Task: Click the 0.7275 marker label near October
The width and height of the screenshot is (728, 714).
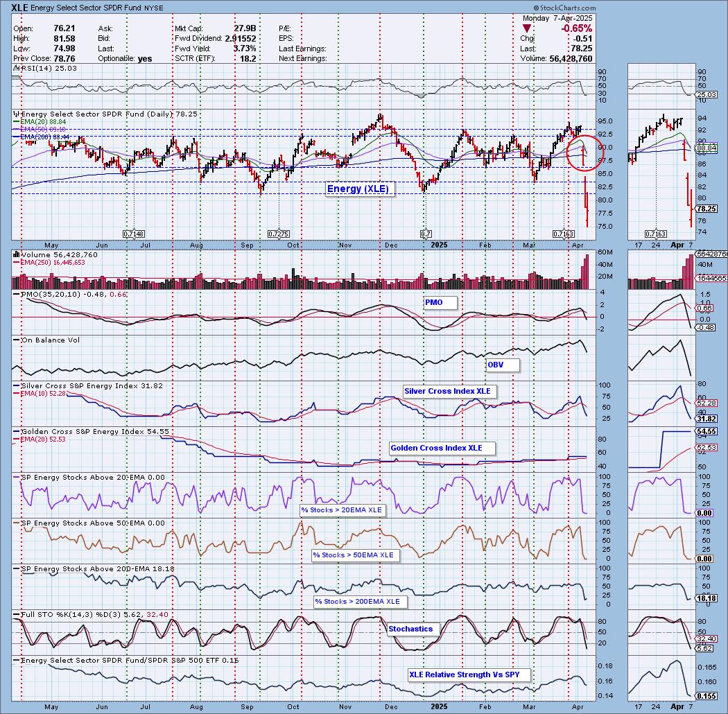Action: 279,234
